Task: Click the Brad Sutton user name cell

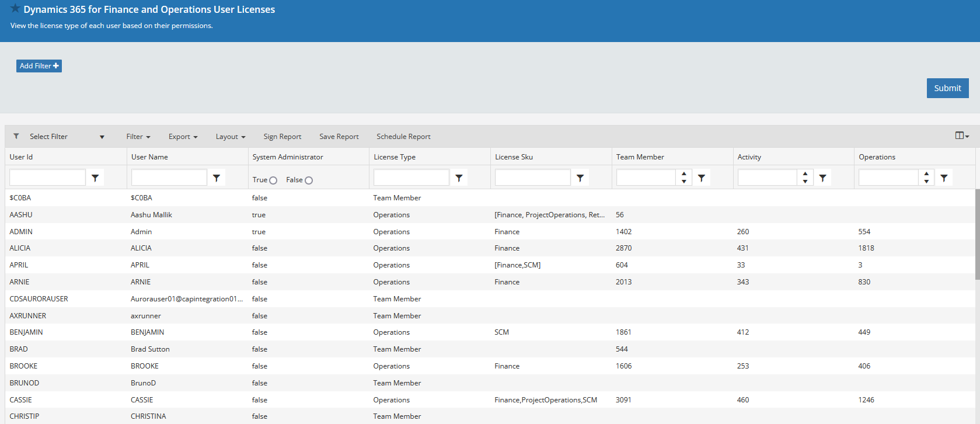Action: [150, 349]
